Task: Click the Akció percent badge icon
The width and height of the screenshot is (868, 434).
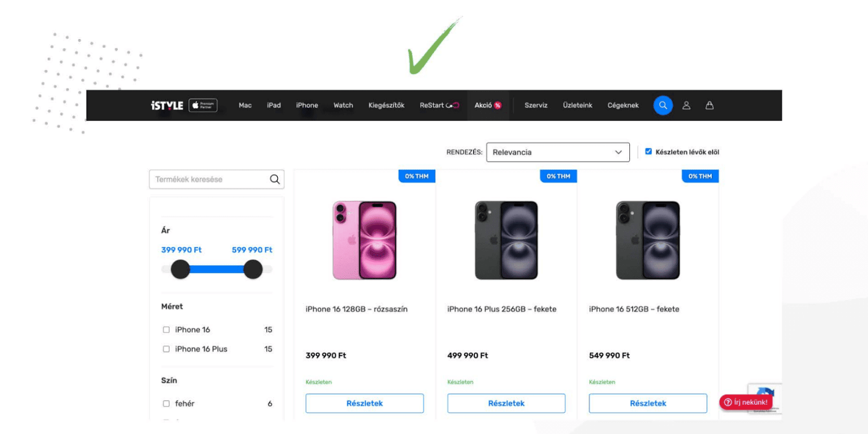Action: click(497, 105)
